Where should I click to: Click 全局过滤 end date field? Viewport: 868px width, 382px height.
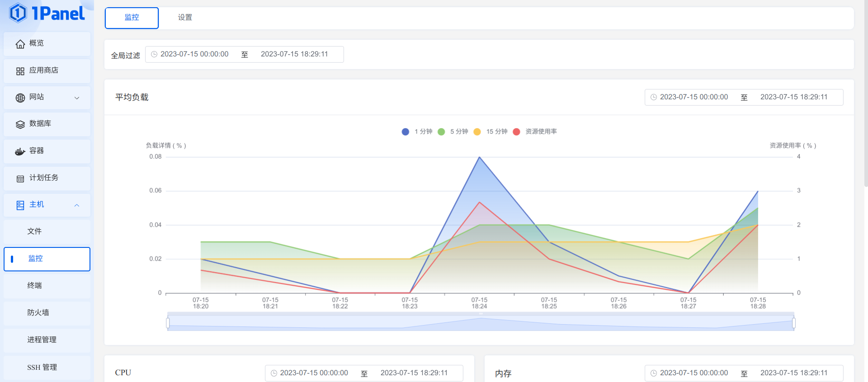tap(294, 54)
